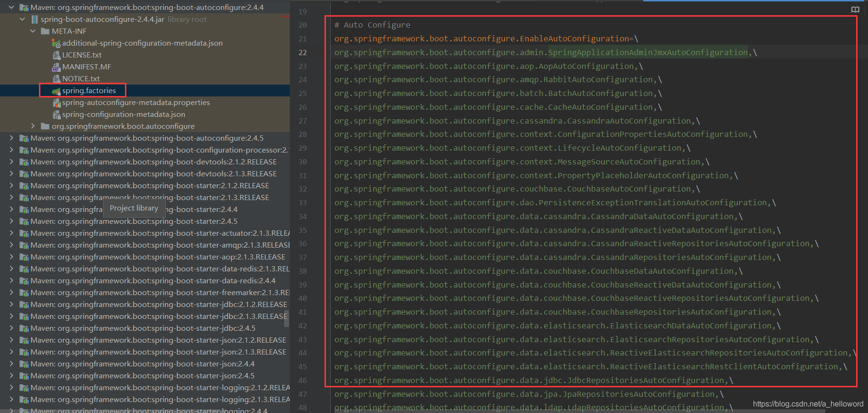Open the reader mode book icon
This screenshot has width=868, height=413.
pos(855,10)
